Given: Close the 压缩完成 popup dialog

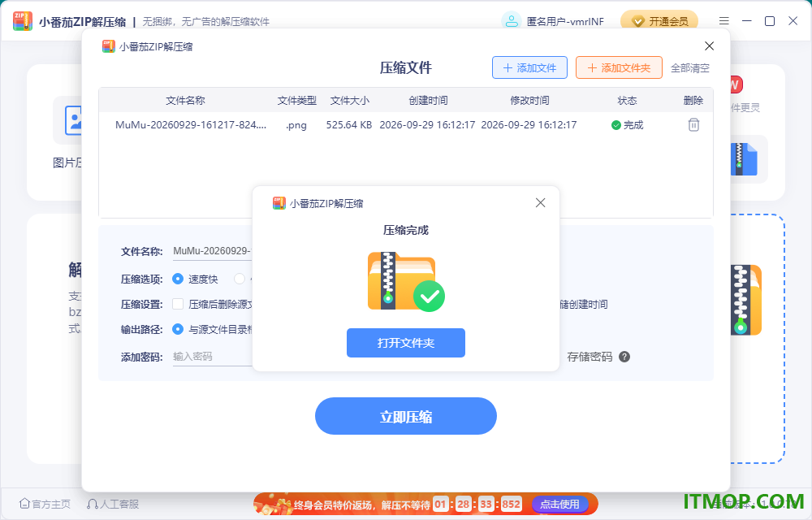Looking at the screenshot, I should [x=540, y=203].
